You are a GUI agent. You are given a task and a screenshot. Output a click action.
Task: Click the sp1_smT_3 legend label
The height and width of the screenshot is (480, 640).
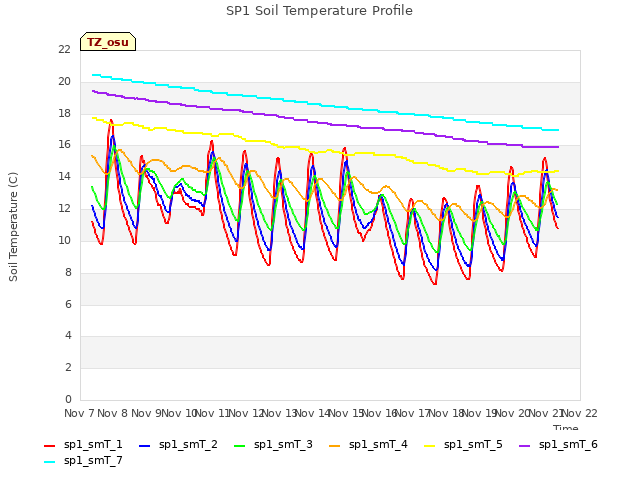(283, 444)
